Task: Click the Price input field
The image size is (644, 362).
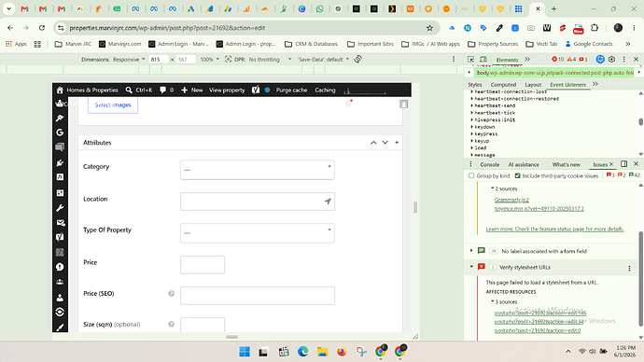Action: 203,265
